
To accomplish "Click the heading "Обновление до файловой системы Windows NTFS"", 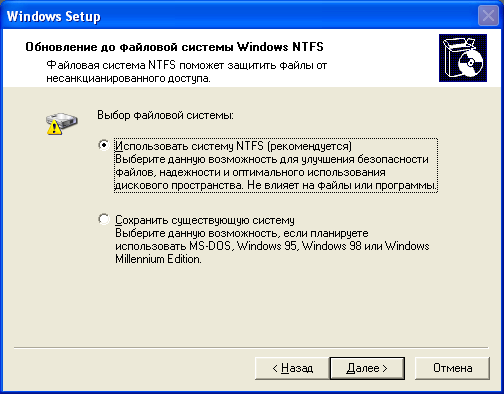I will pos(174,47).
